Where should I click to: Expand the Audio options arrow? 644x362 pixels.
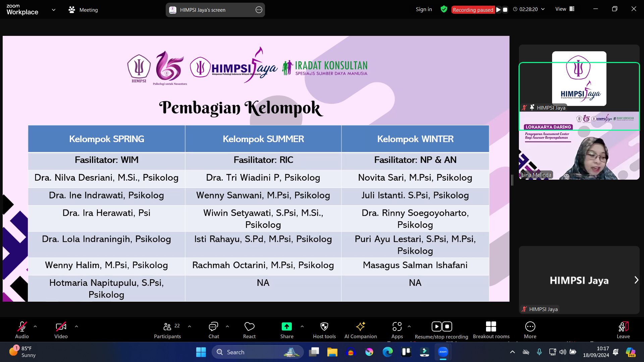(x=35, y=326)
